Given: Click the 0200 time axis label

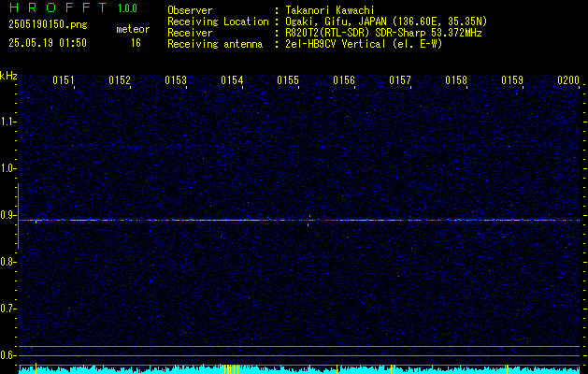Looking at the screenshot, I should 568,80.
